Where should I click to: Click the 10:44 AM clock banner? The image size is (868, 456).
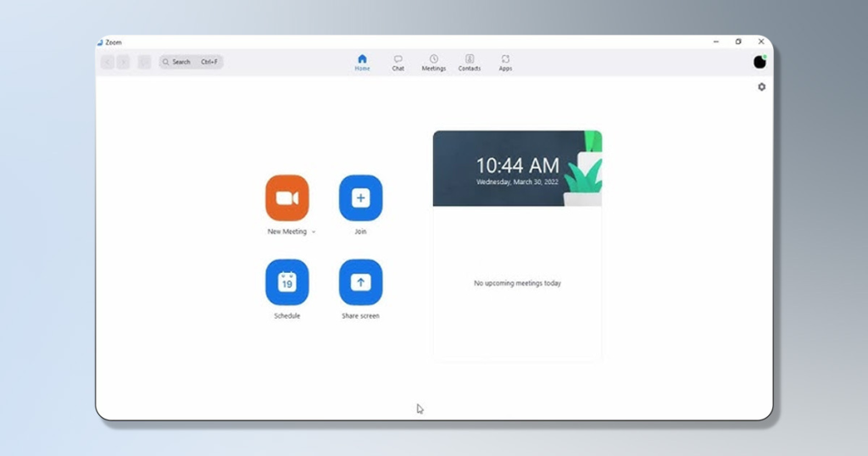click(x=517, y=168)
